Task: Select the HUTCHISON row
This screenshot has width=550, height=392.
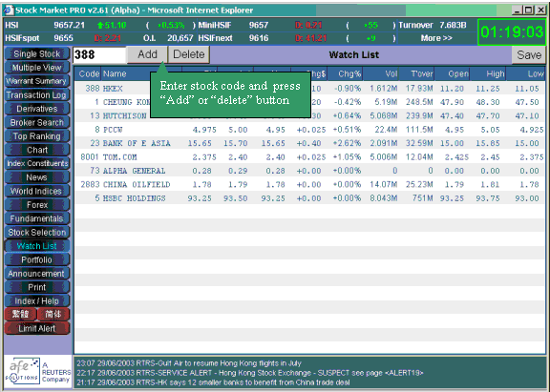Action: tap(309, 115)
